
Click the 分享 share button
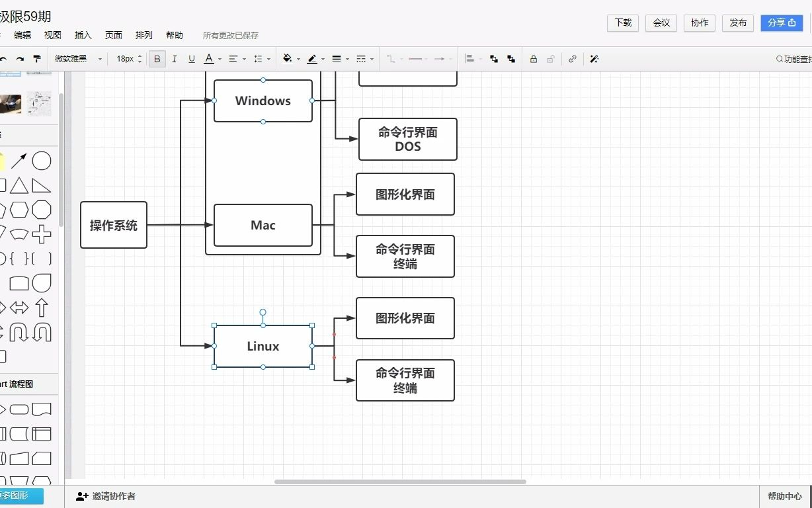[782, 22]
